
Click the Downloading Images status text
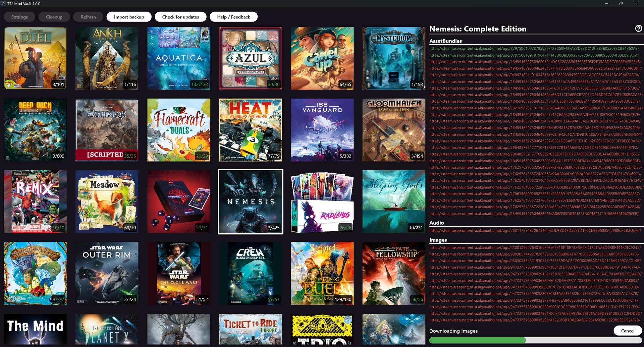click(x=453, y=331)
